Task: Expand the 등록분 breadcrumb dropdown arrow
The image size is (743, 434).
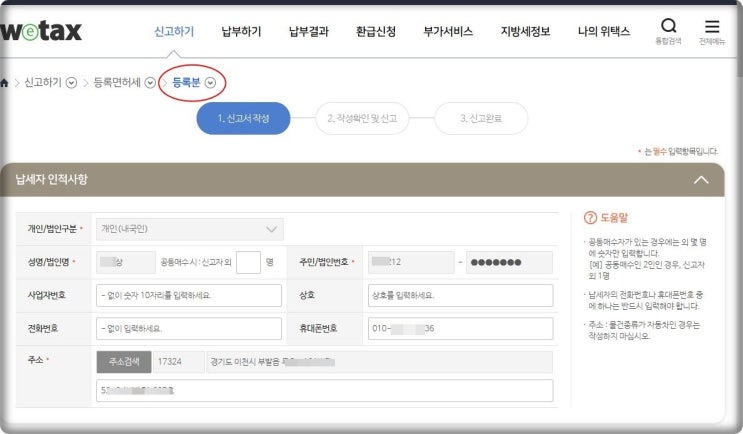Action: pos(210,83)
